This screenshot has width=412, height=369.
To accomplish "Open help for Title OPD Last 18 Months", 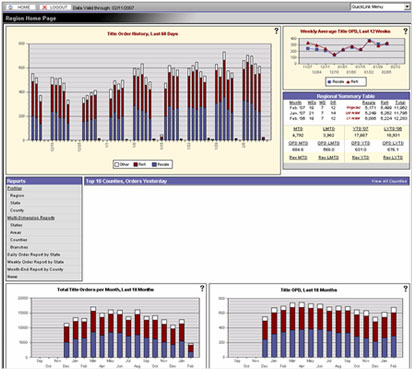I will tap(405, 289).
